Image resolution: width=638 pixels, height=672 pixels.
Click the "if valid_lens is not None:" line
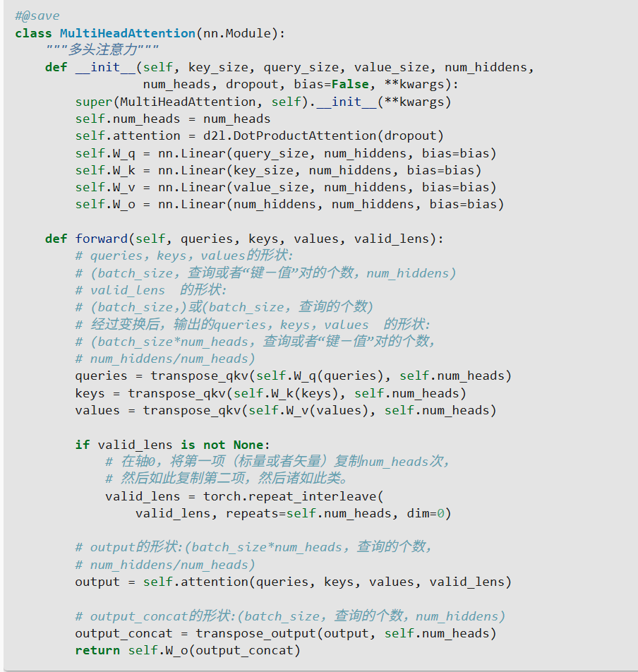pos(173,445)
